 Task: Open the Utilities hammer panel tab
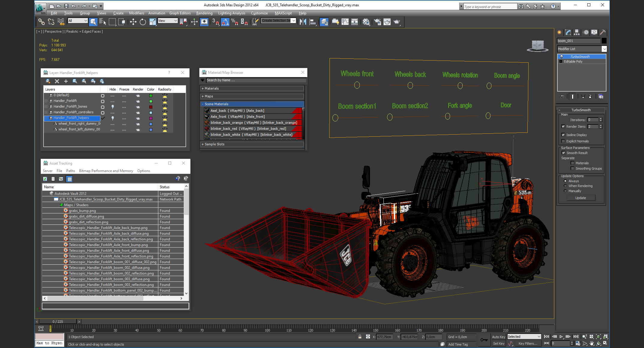(x=603, y=32)
